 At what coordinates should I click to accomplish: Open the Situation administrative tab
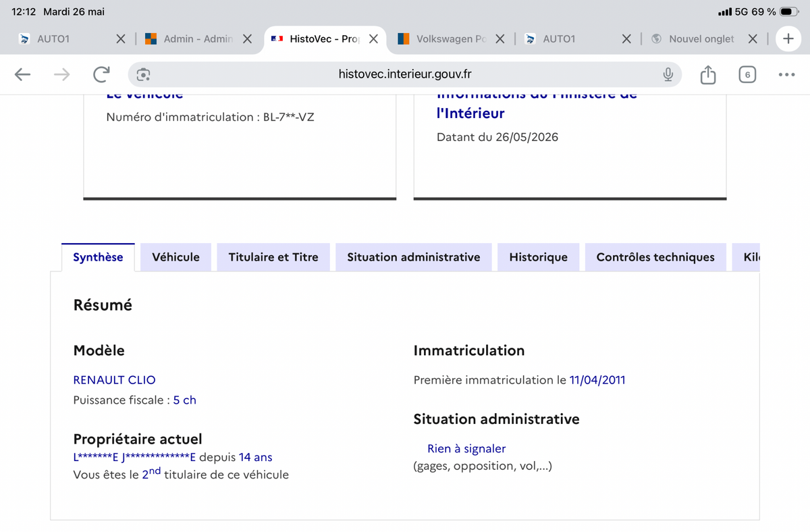click(414, 257)
